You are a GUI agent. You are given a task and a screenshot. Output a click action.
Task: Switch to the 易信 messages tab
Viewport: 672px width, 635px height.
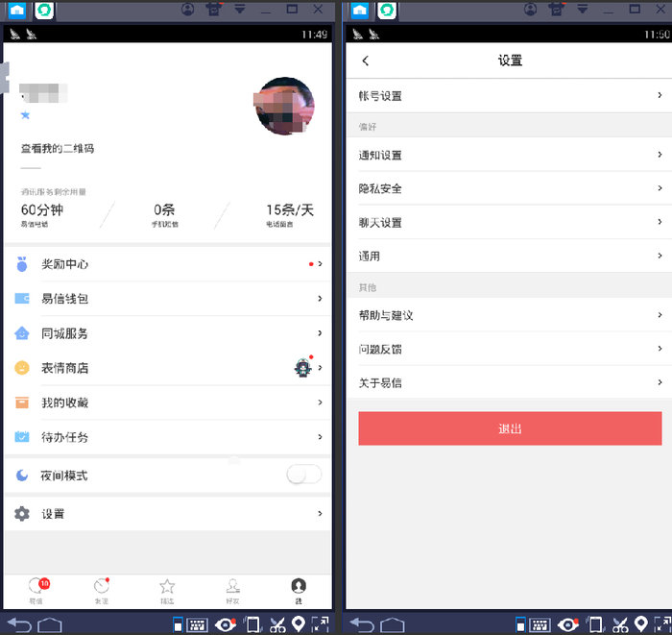tap(36, 591)
